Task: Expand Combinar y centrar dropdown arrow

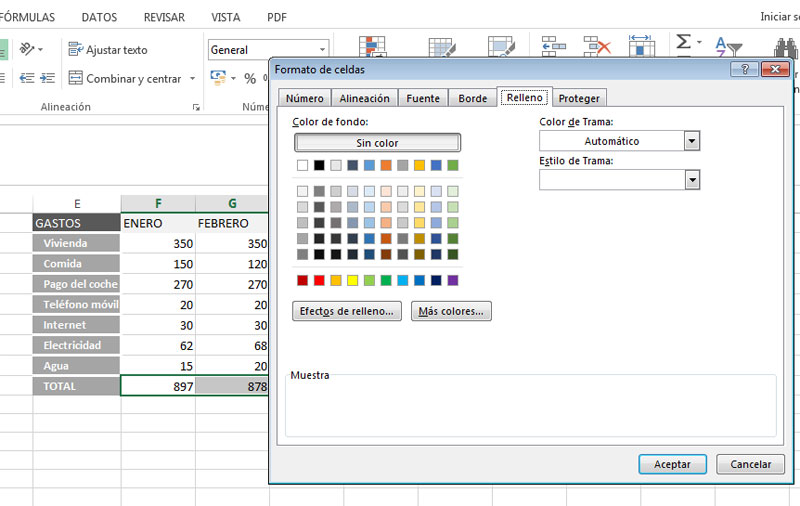Action: (x=192, y=79)
